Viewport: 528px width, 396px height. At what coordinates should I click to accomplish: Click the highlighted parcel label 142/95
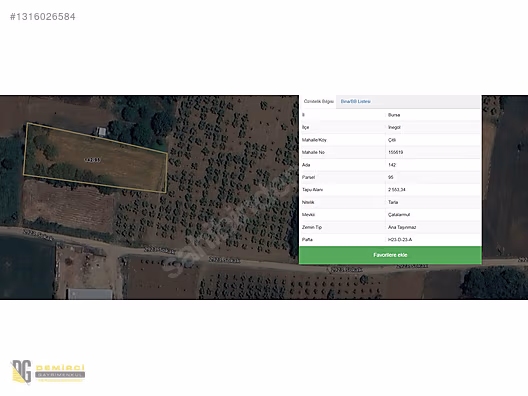tap(92, 160)
